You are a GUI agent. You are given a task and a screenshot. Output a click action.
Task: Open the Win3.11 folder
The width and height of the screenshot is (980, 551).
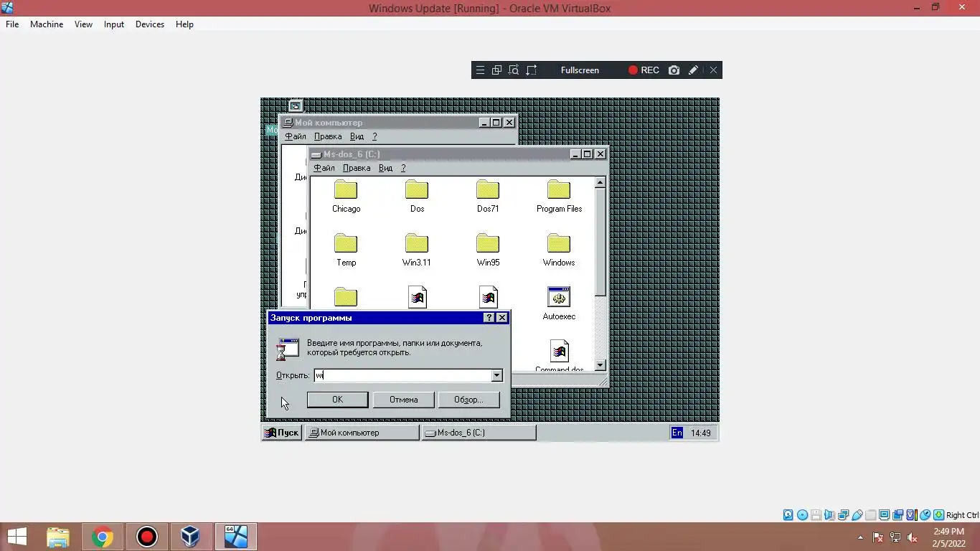click(417, 250)
